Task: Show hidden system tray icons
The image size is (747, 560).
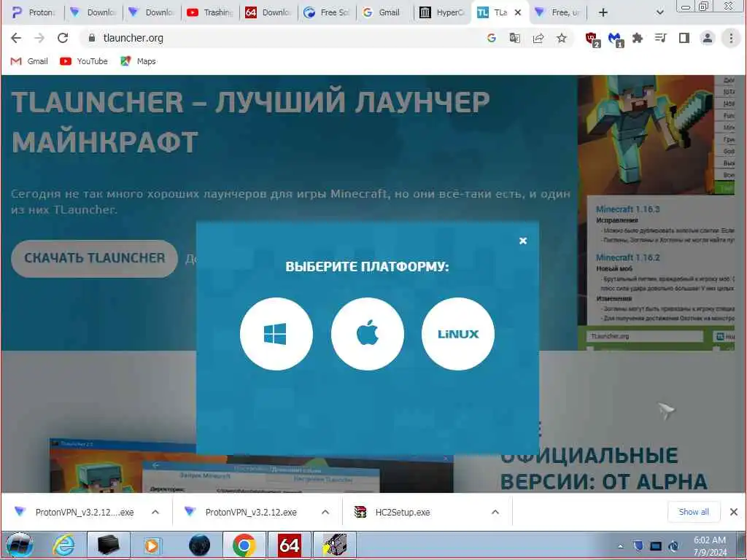Action: click(620, 546)
